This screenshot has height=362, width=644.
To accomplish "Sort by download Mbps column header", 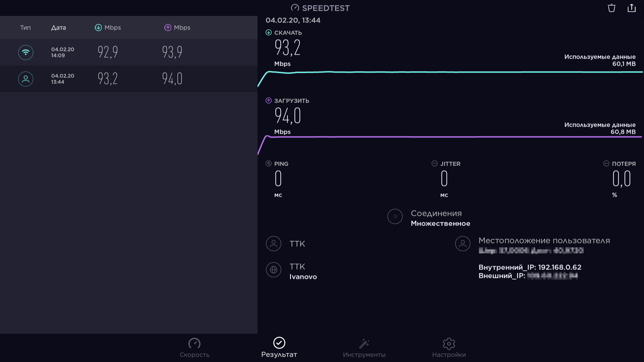I will (x=108, y=27).
